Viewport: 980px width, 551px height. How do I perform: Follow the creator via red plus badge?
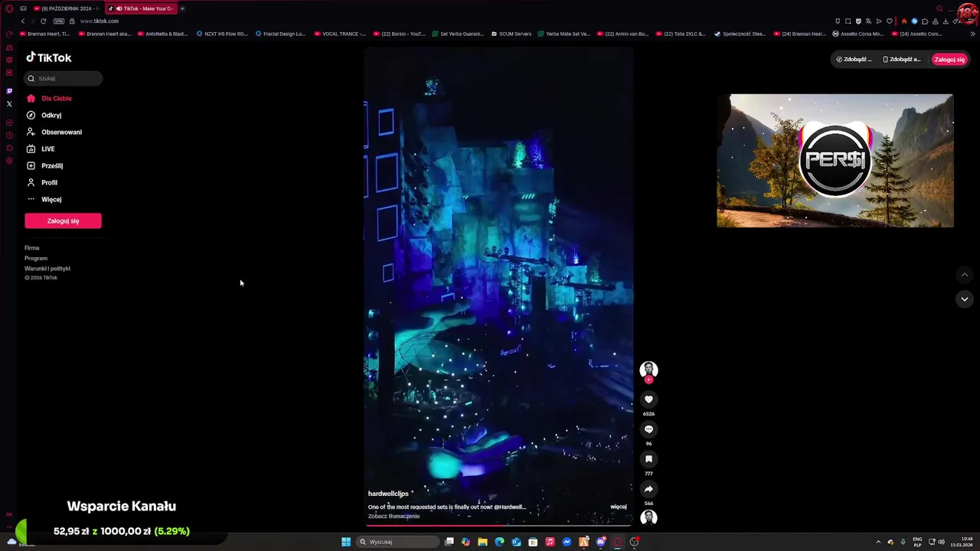coord(648,380)
